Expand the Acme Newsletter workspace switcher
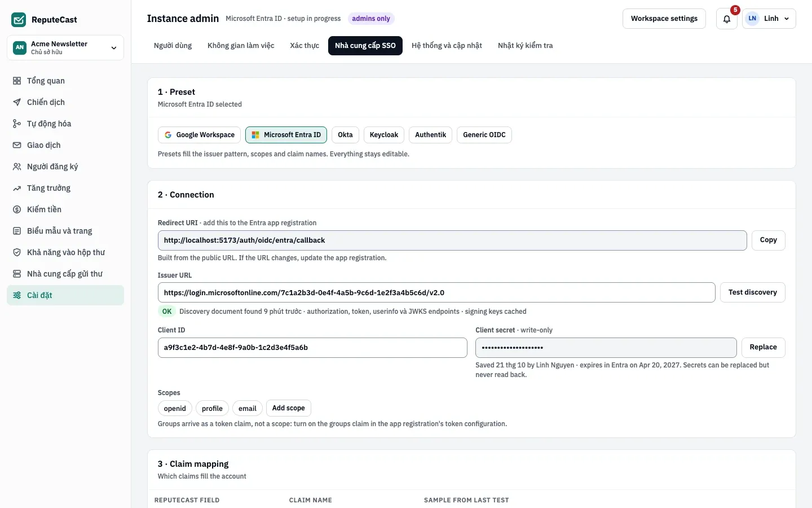 pos(65,47)
